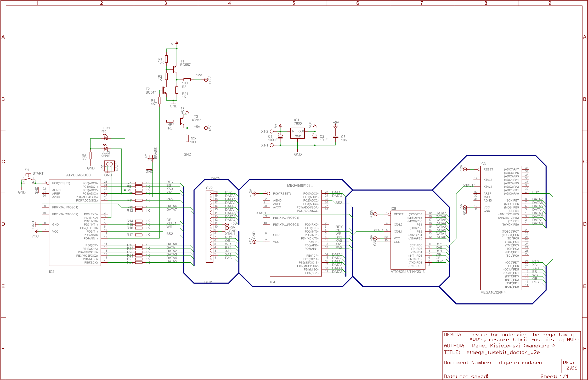
Task: Select the AT90S2313/TINY2313 chip label
Action: point(407,272)
